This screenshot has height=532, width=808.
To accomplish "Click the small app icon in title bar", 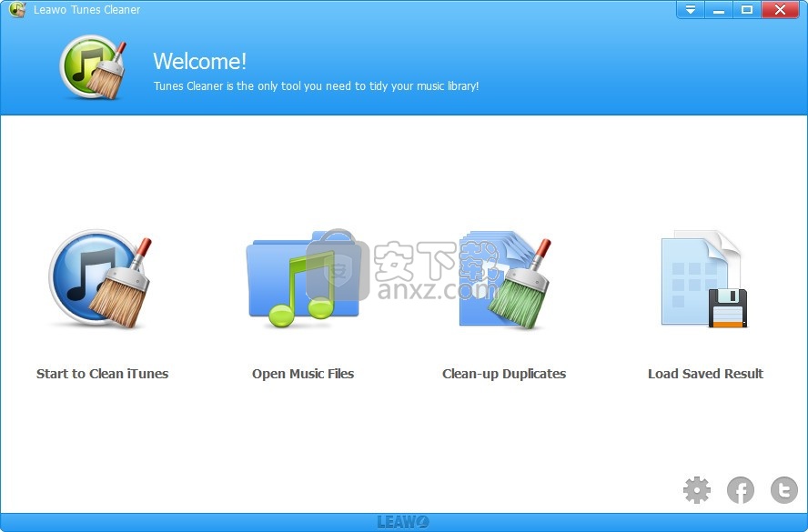I will (x=17, y=9).
